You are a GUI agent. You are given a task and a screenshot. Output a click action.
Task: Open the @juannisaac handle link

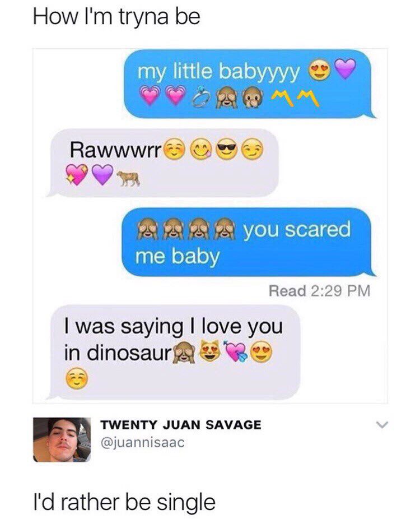coord(142,443)
